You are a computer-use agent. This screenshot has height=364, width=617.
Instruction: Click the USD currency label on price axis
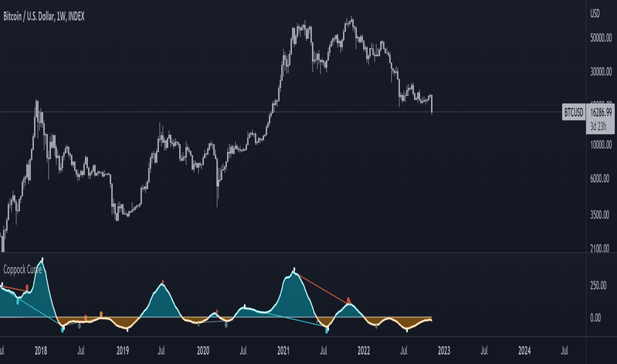pyautogui.click(x=595, y=14)
